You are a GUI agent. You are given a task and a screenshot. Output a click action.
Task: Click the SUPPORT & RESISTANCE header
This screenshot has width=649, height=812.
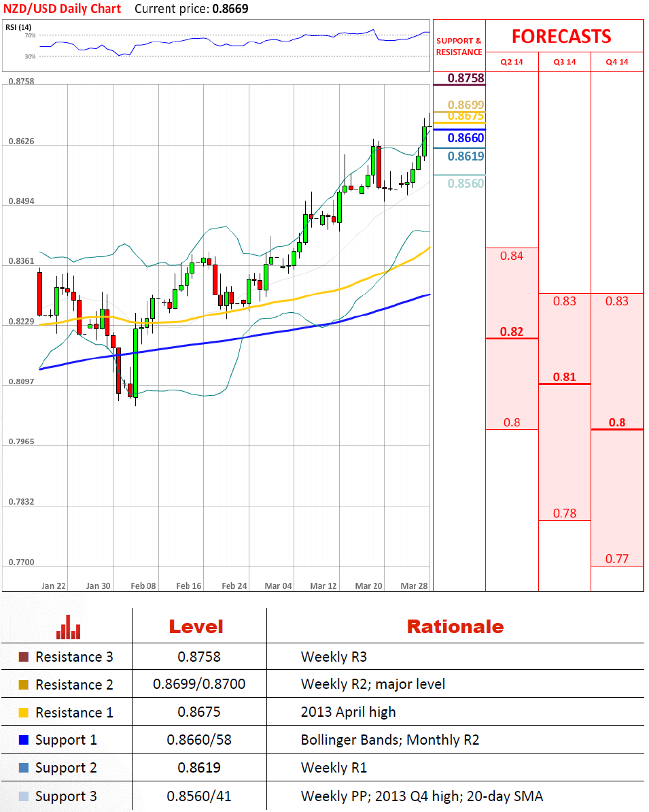click(x=459, y=47)
